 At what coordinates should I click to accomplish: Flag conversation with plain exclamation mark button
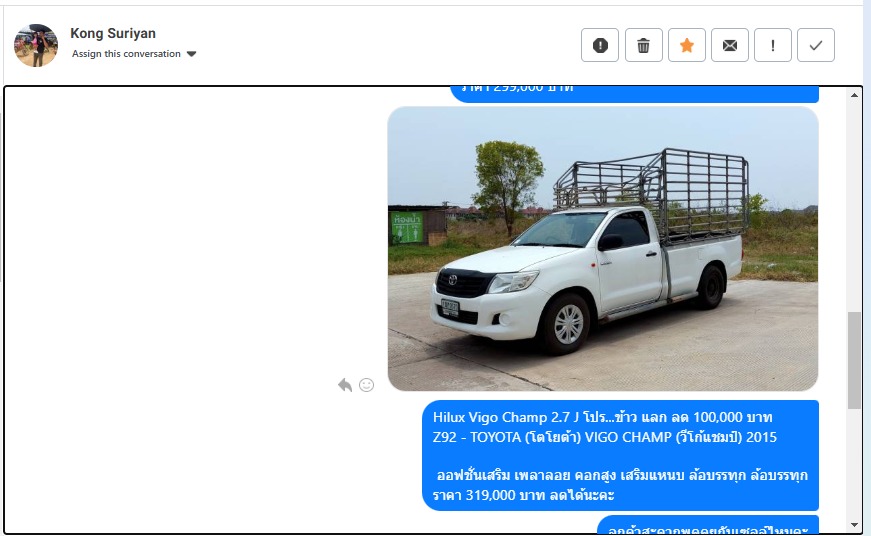click(x=773, y=45)
